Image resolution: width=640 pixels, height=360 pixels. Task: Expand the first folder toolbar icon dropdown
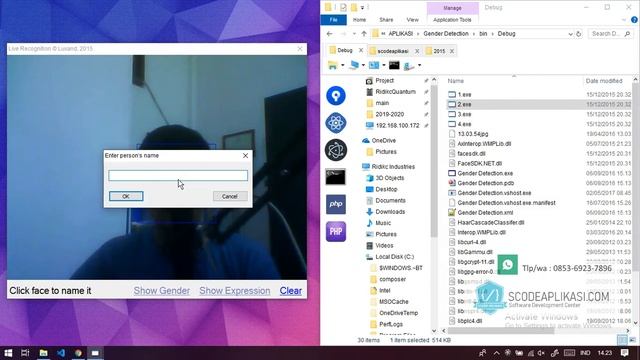[342, 65]
